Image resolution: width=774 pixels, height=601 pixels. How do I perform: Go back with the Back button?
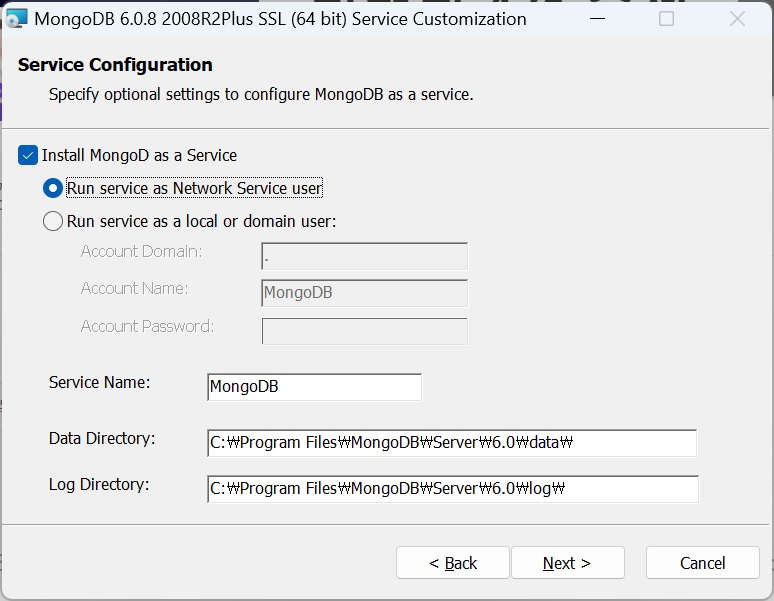(x=453, y=563)
